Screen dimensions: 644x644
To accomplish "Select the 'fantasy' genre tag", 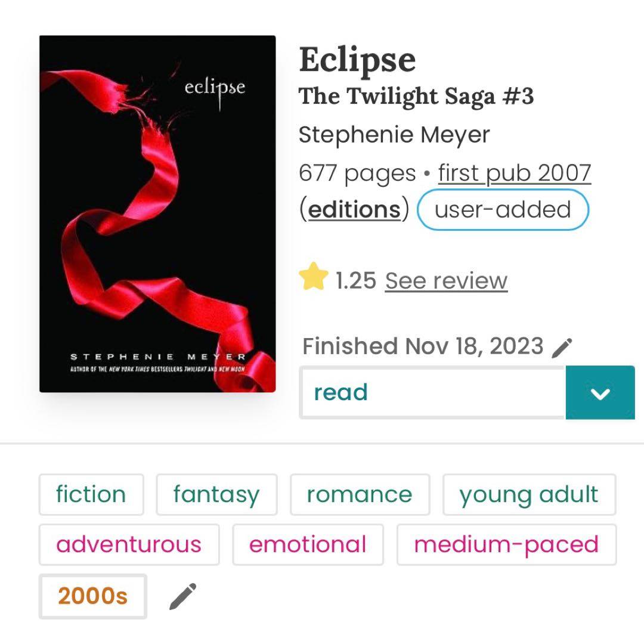I will coord(216,494).
